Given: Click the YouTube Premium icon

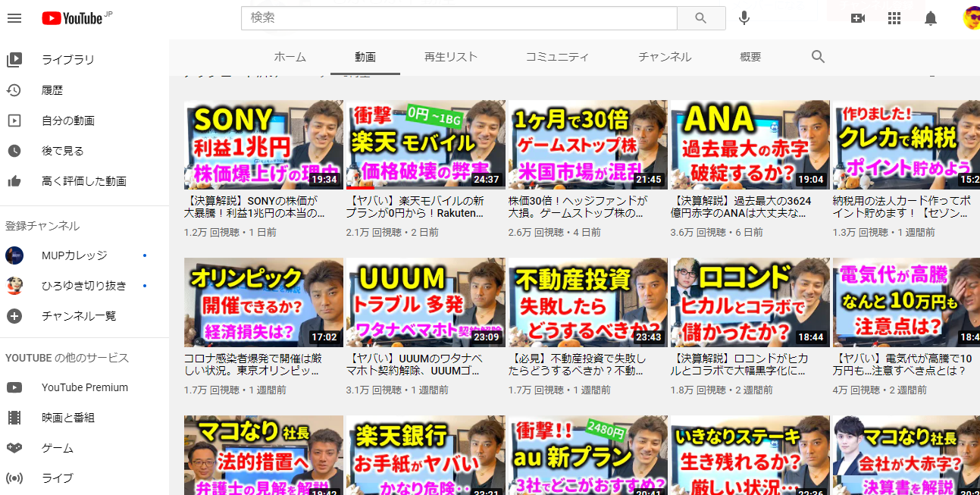Looking at the screenshot, I should [x=14, y=387].
